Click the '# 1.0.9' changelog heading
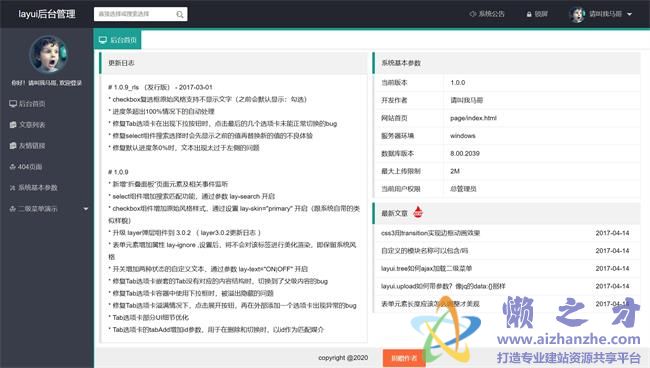 118,172
